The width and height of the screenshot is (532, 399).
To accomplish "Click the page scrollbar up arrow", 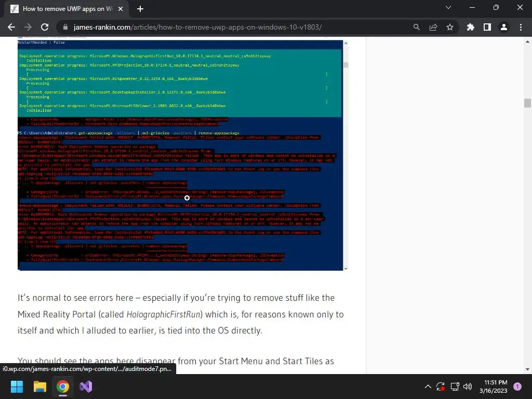I will [x=527, y=42].
